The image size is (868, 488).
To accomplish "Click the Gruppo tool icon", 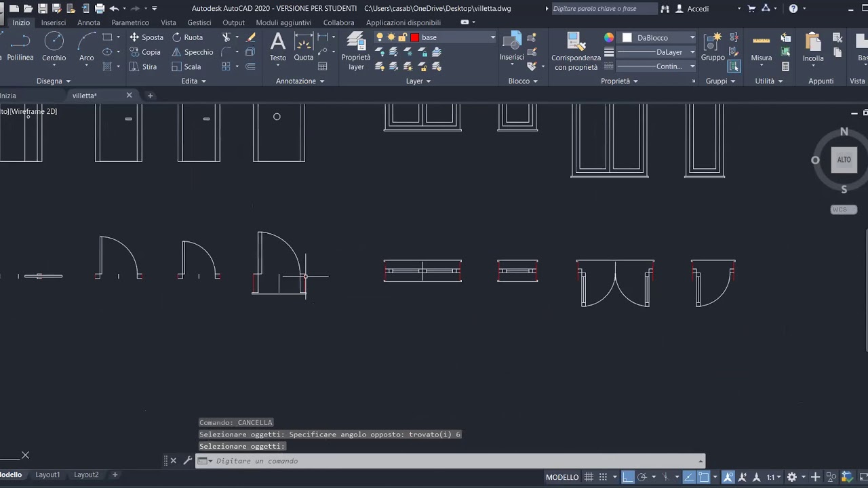I will pyautogui.click(x=713, y=47).
